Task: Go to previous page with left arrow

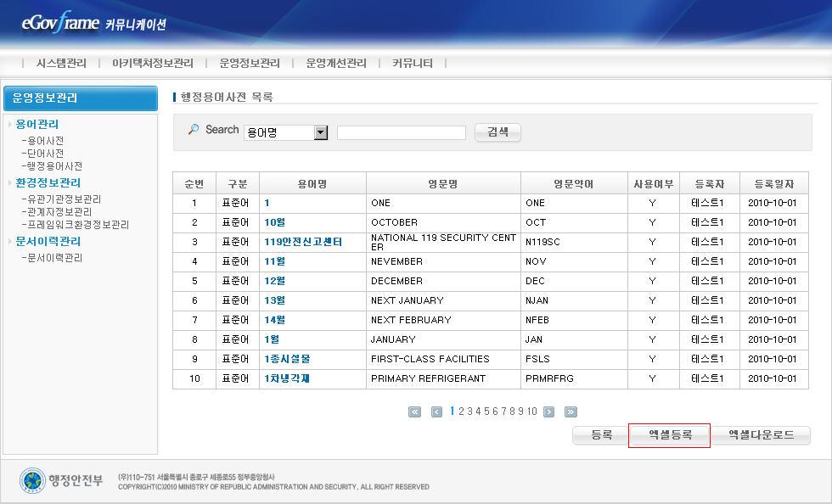Action: click(436, 412)
